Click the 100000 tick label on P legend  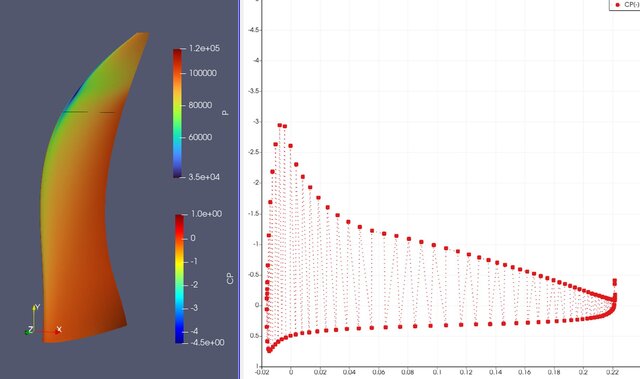tap(202, 73)
